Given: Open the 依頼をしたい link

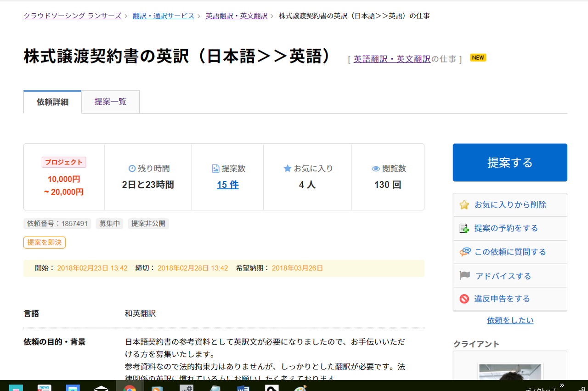Looking at the screenshot, I should click(x=510, y=320).
